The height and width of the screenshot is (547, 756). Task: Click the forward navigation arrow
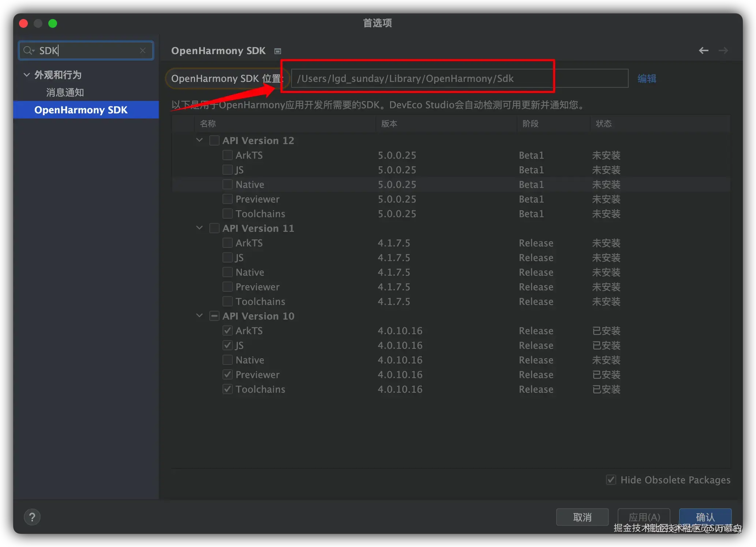pos(723,50)
